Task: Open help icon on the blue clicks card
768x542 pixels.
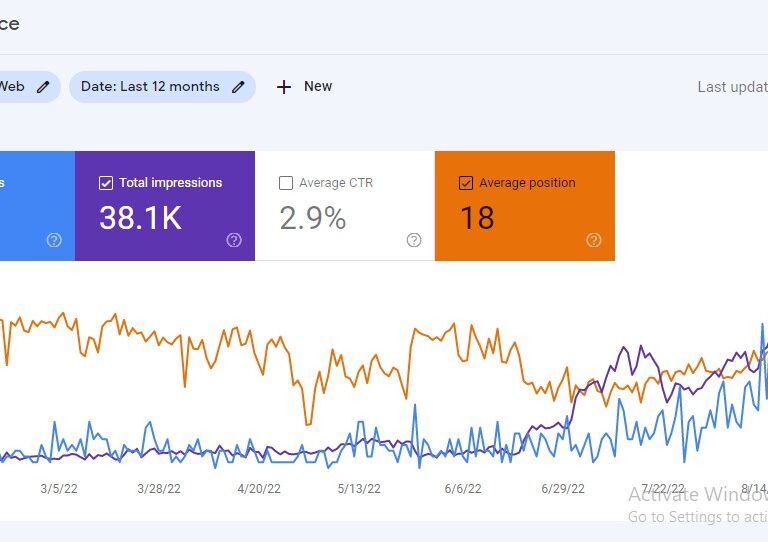Action: [x=54, y=240]
